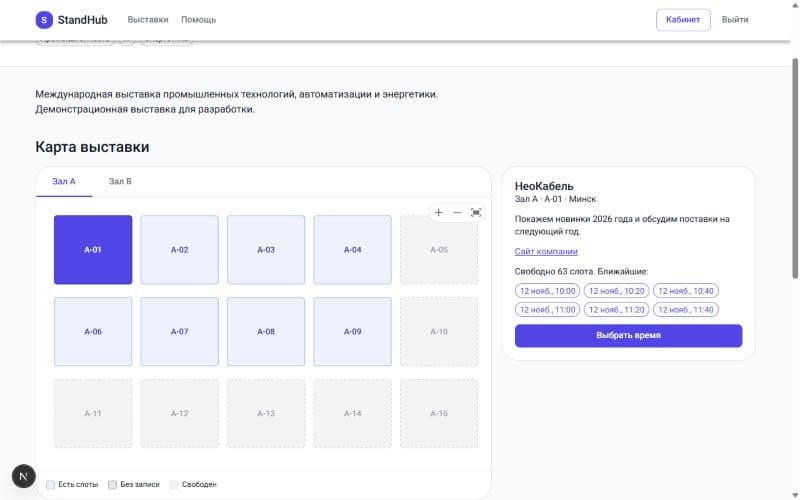
Task: Click the free stand A-15
Action: click(x=439, y=413)
